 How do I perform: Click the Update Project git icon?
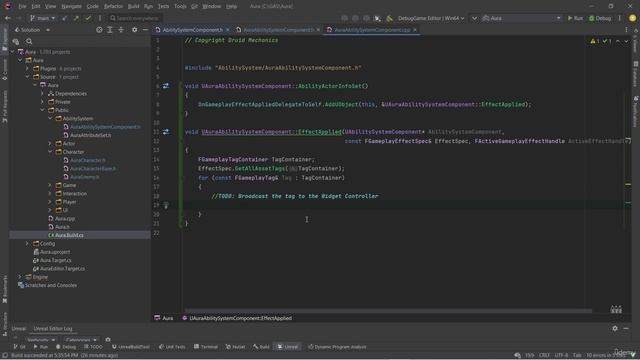64,18
